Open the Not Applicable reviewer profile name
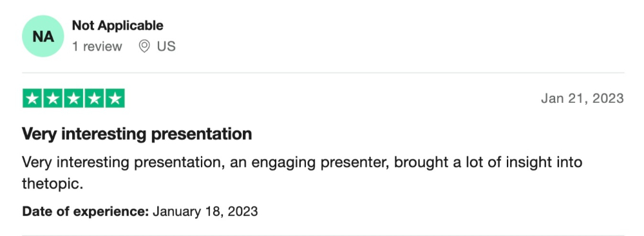Image resolution: width=644 pixels, height=236 pixels. [x=117, y=26]
